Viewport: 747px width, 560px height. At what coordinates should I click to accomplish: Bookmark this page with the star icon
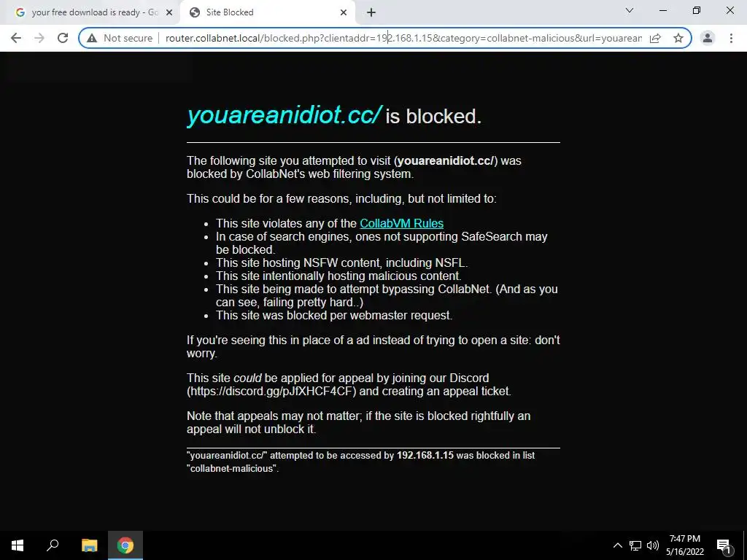[678, 38]
